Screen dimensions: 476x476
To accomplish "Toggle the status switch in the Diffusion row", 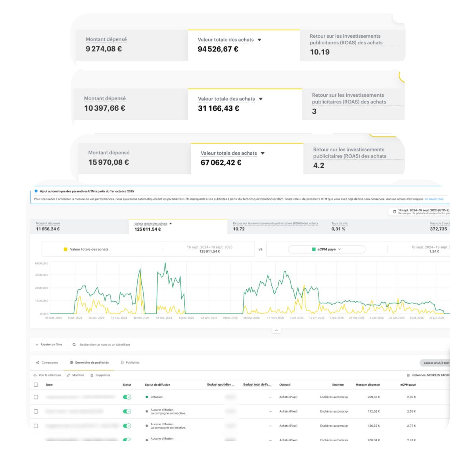I will 127,397.
